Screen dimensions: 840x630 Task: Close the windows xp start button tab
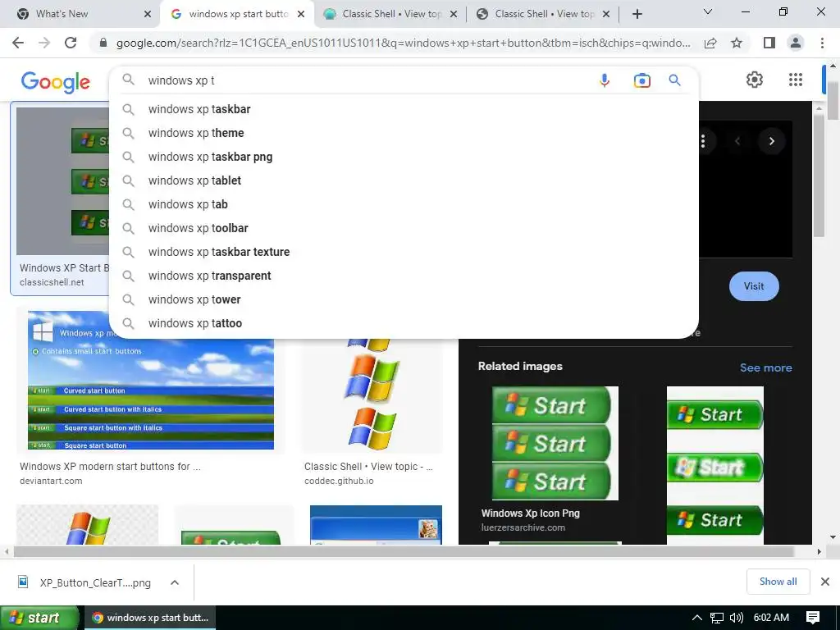click(301, 14)
